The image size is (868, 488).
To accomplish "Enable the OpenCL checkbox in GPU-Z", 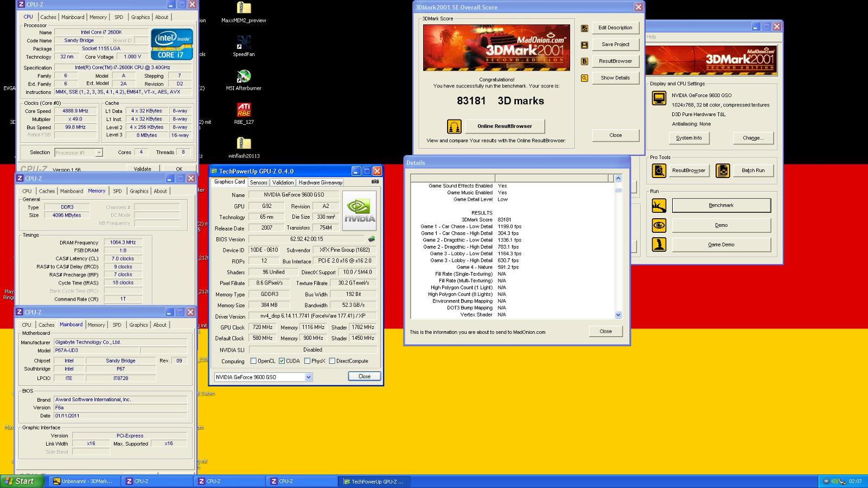I will click(x=253, y=361).
